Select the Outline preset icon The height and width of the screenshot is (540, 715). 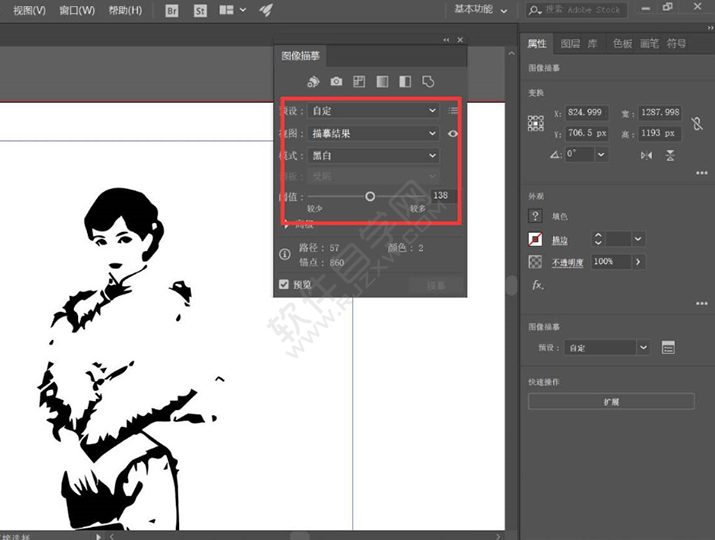click(428, 82)
